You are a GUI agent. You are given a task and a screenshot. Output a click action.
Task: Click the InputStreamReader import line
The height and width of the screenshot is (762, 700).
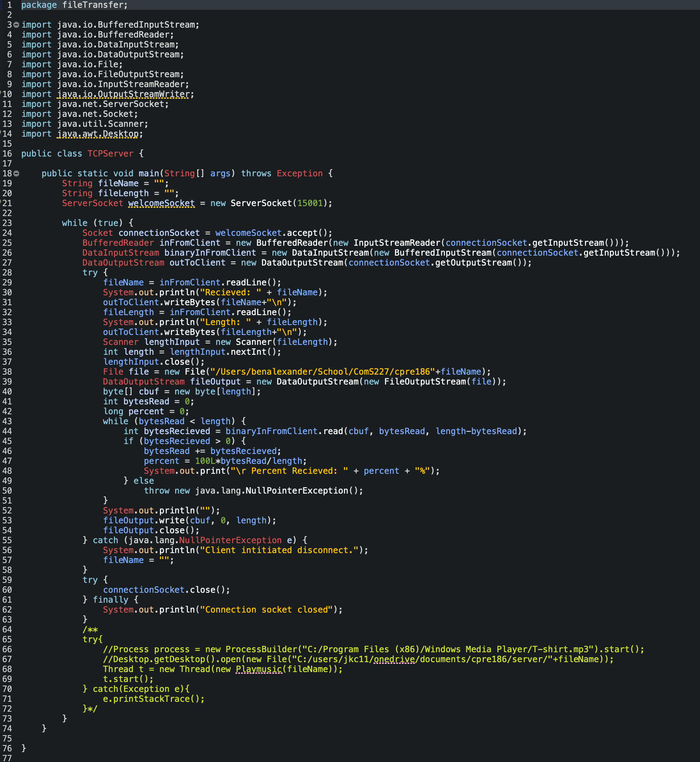pyautogui.click(x=105, y=84)
